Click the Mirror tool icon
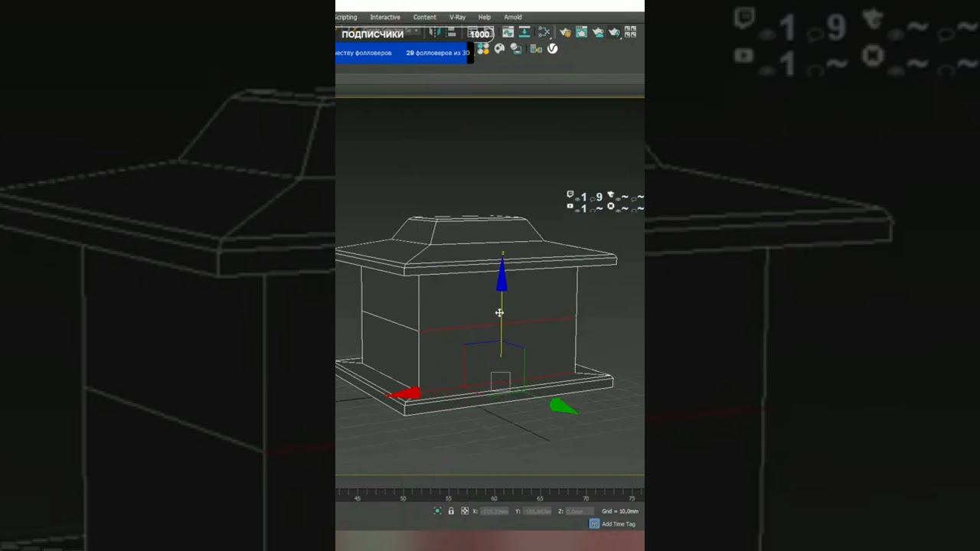 [x=434, y=32]
